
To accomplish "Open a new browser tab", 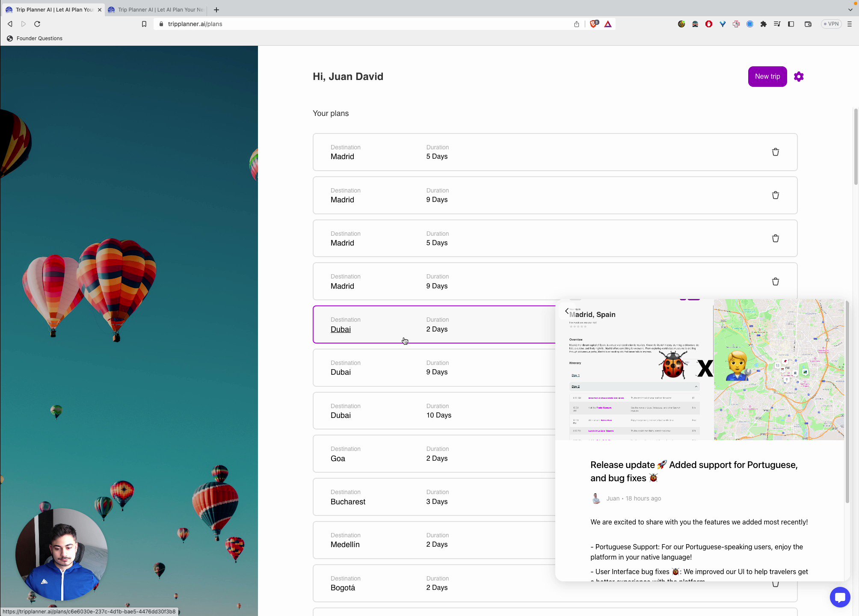I will click(x=216, y=9).
